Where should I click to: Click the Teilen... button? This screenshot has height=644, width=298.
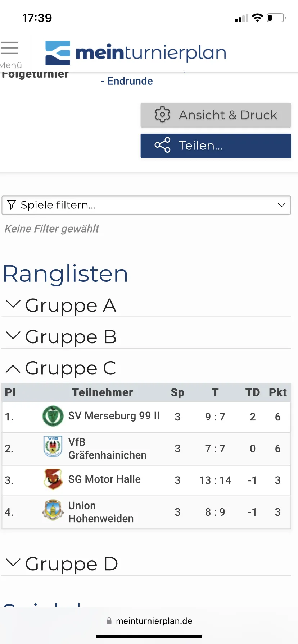pyautogui.click(x=216, y=146)
